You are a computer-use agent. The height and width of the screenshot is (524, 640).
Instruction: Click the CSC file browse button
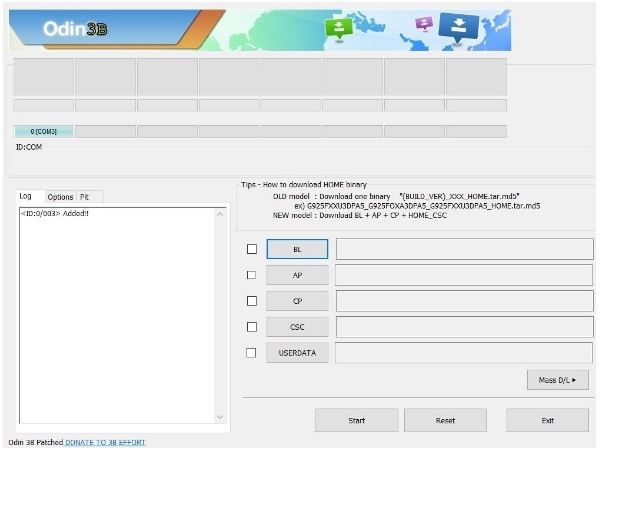pyautogui.click(x=297, y=327)
